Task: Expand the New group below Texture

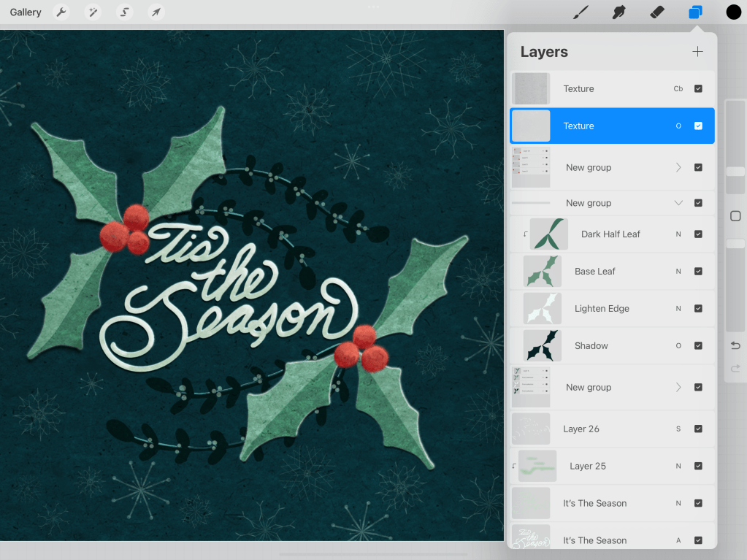Action: click(678, 168)
